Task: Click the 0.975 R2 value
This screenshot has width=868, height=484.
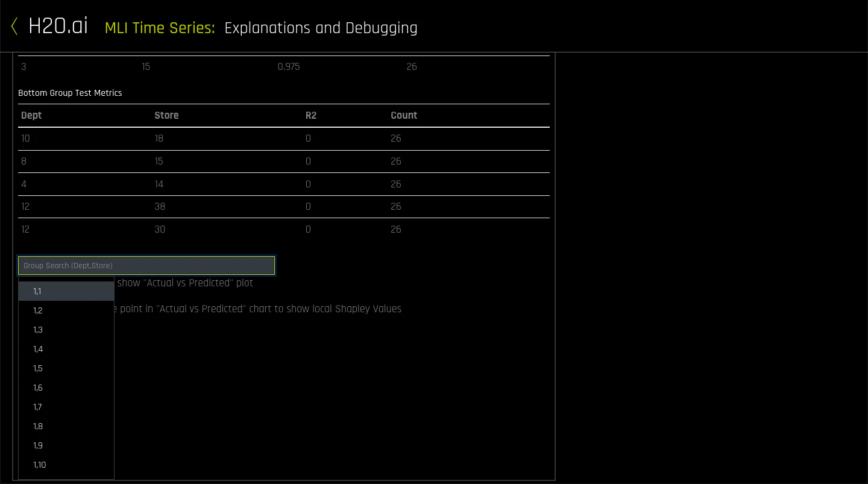Action: click(289, 67)
